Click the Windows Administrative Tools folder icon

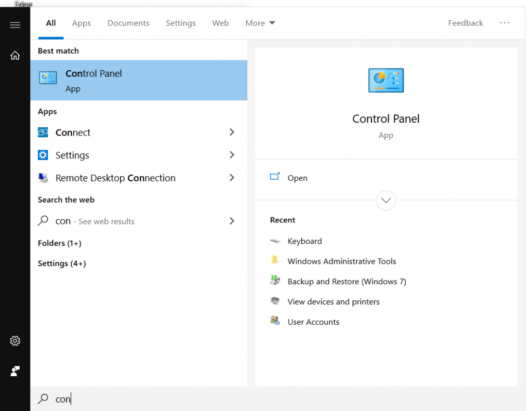[x=274, y=260]
